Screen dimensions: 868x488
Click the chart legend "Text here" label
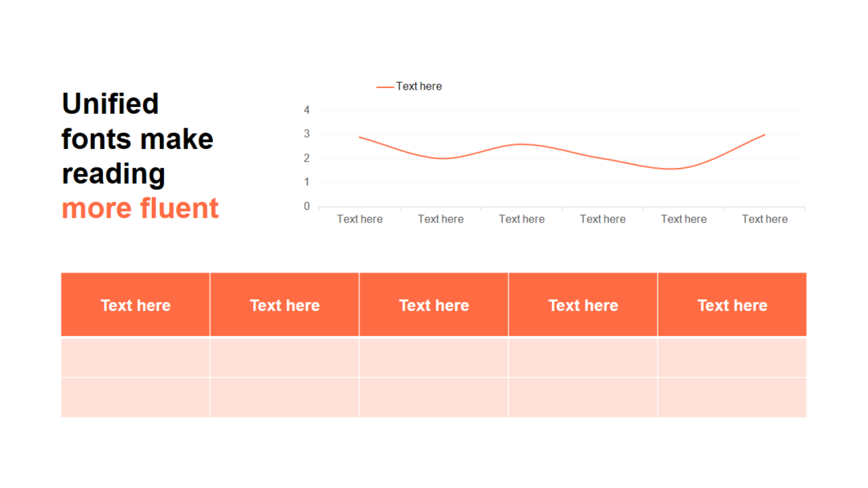point(418,86)
